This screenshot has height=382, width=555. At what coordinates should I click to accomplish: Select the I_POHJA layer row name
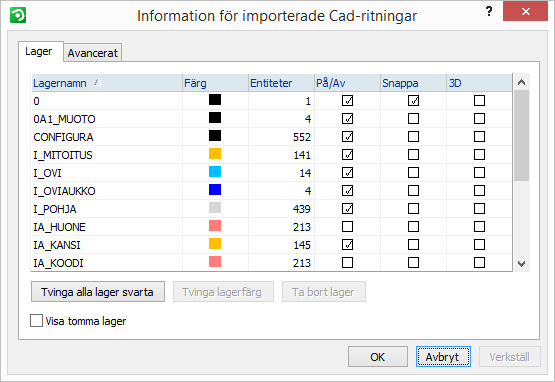(x=55, y=209)
